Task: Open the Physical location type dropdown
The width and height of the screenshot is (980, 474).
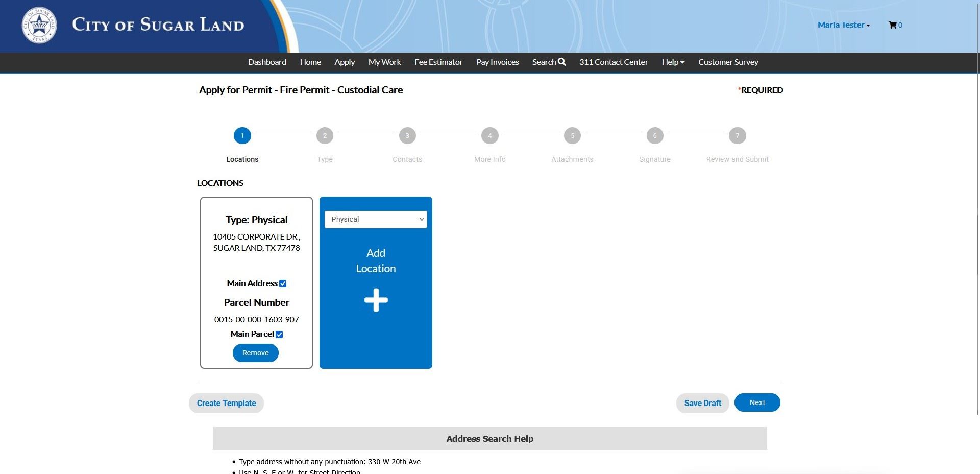Action: [376, 219]
